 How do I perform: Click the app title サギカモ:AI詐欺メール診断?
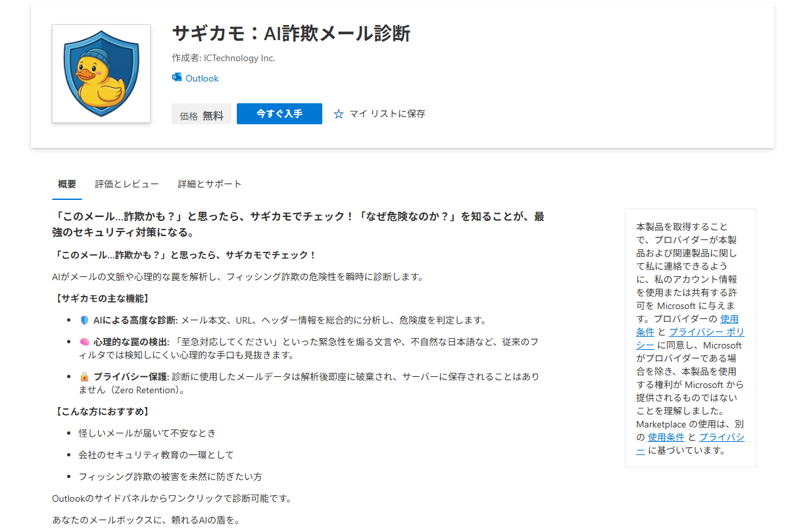pos(291,34)
